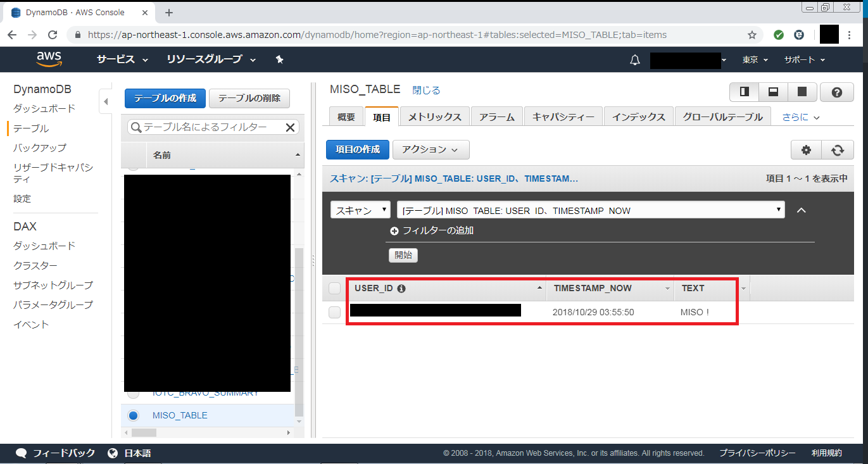This screenshot has height=464, width=868.
Task: Open the スキャン operation type dropdown
Action: click(x=360, y=210)
